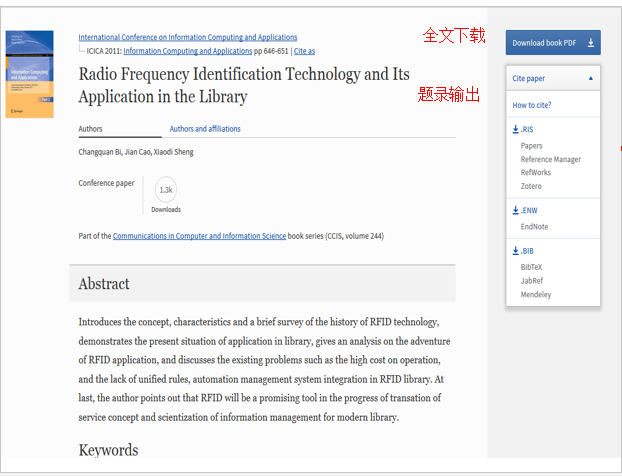
Task: Click the .RIS download arrow icon
Action: click(x=515, y=129)
